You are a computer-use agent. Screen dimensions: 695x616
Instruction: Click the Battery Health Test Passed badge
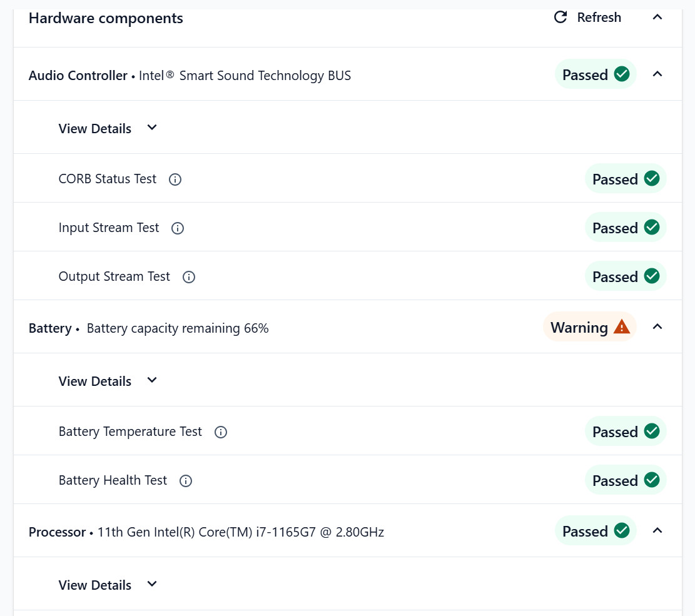point(626,480)
